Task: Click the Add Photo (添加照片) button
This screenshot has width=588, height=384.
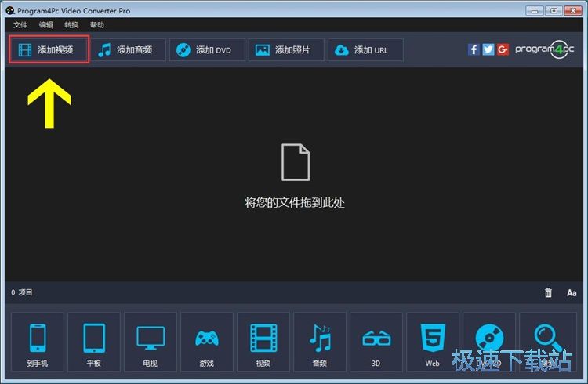Action: pyautogui.click(x=286, y=50)
